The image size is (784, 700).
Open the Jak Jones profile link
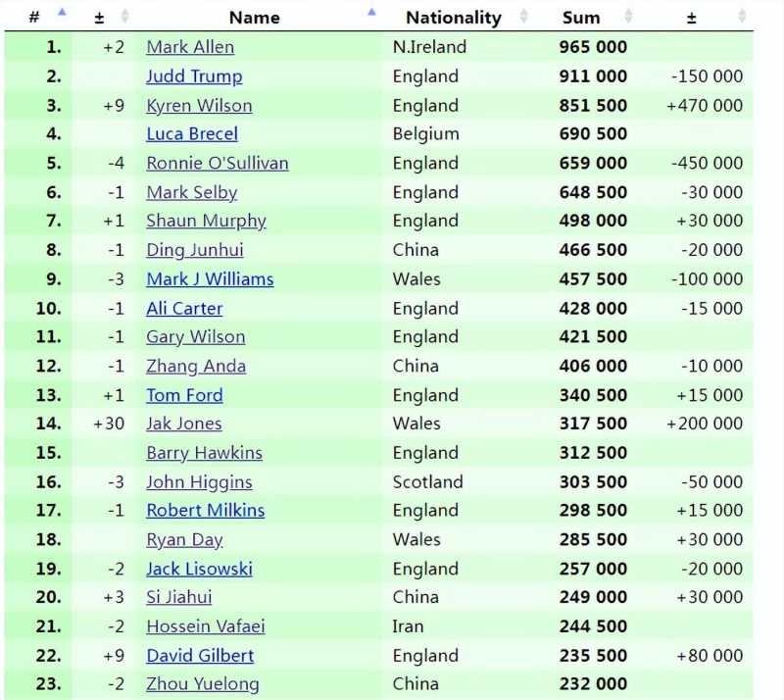coord(184,424)
